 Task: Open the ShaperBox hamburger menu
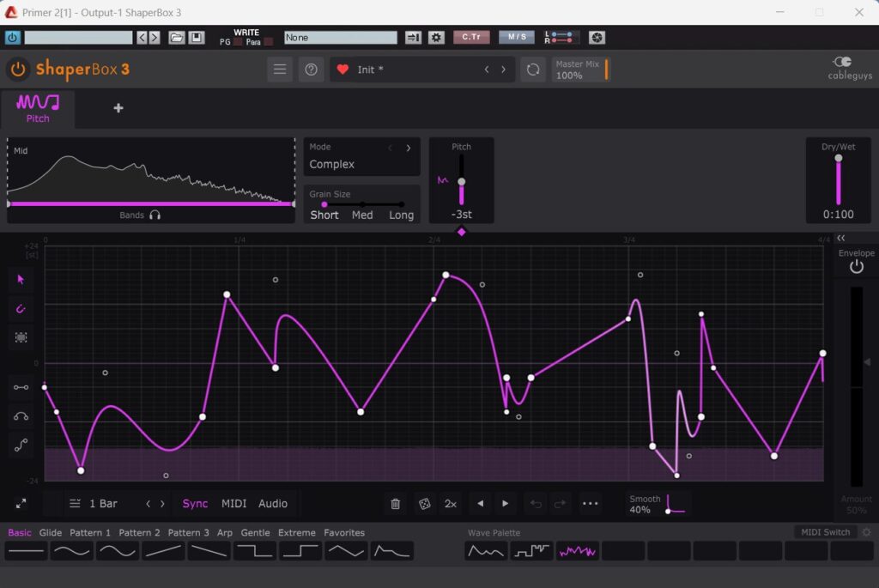point(280,70)
